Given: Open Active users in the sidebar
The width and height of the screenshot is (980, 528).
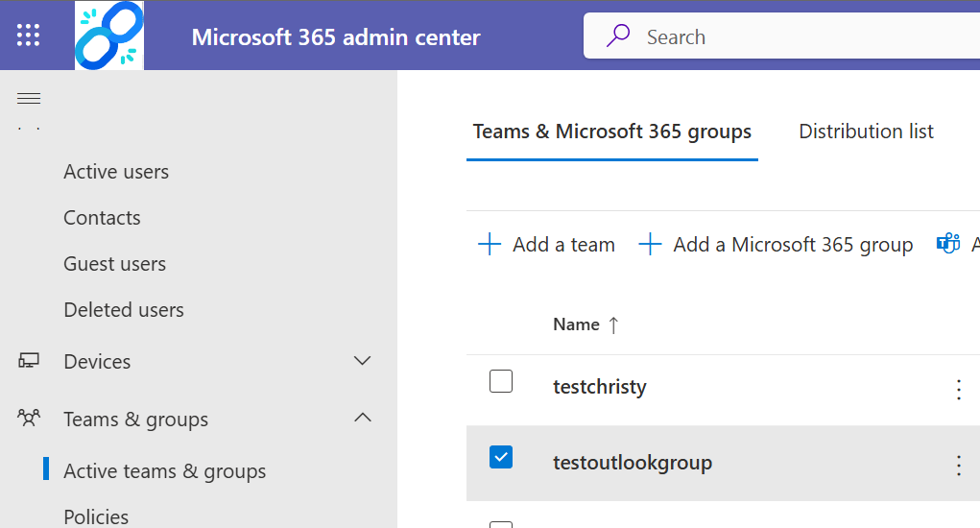Looking at the screenshot, I should tap(116, 172).
